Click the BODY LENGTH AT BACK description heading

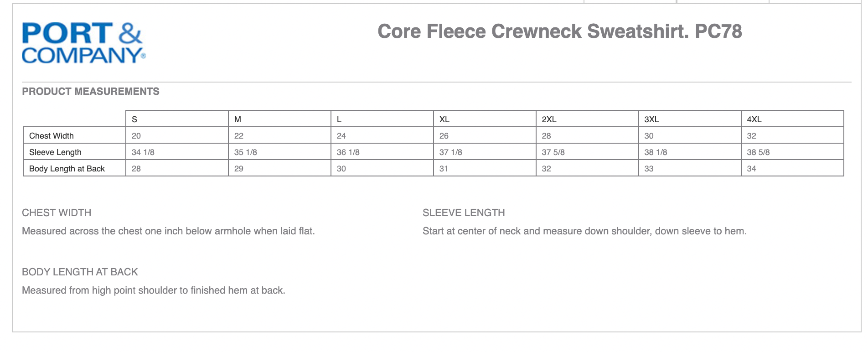tap(80, 272)
